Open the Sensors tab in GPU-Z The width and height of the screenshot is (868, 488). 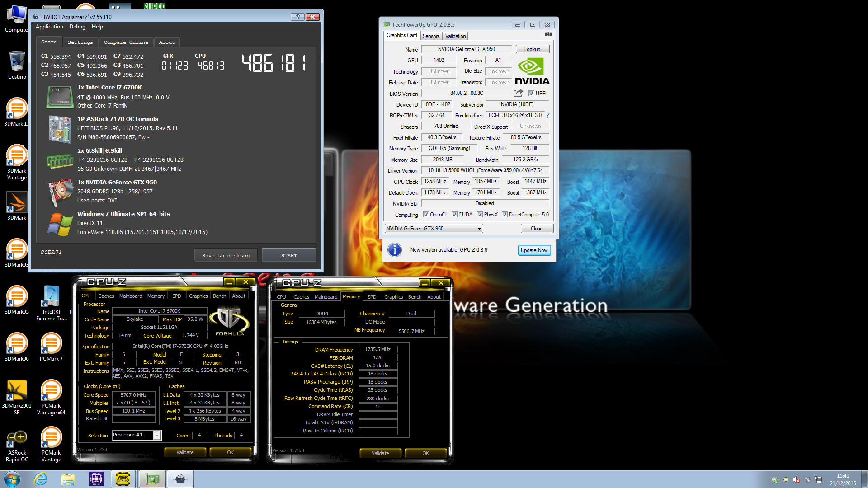pyautogui.click(x=431, y=36)
